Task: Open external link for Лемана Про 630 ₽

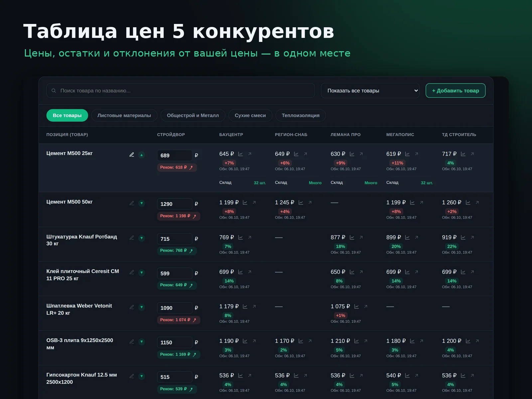Action: pyautogui.click(x=361, y=154)
